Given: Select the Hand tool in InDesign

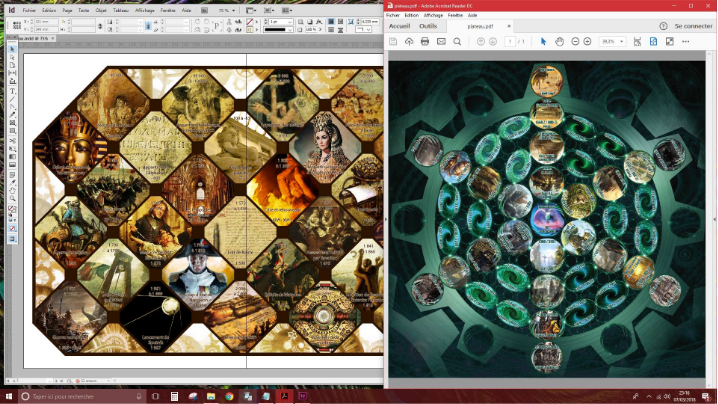Looking at the screenshot, I should pos(12,190).
